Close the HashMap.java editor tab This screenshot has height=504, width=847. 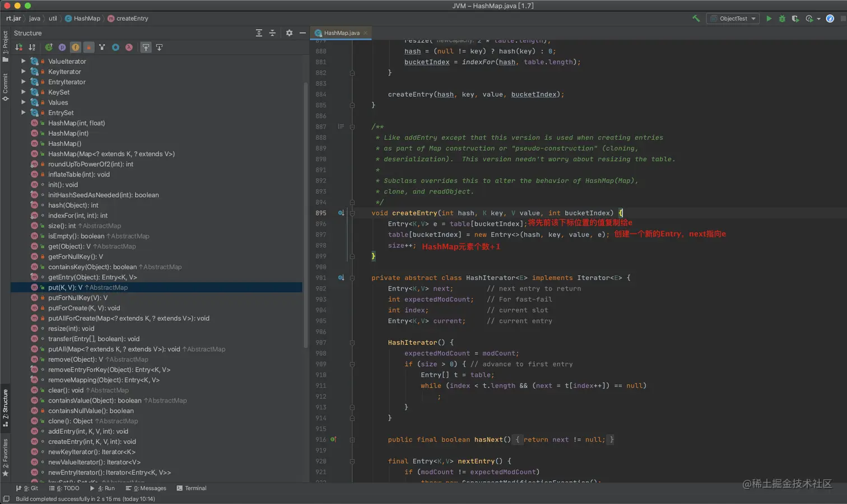pos(365,33)
